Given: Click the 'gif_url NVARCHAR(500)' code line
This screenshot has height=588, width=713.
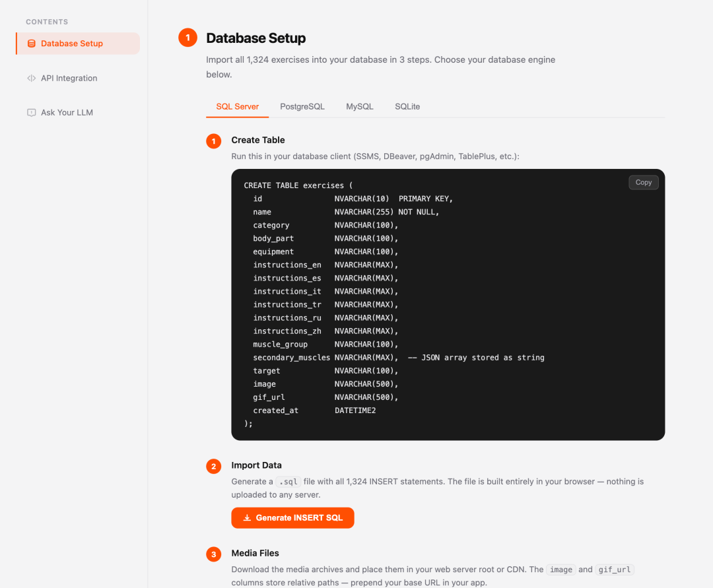Looking at the screenshot, I should pos(325,397).
